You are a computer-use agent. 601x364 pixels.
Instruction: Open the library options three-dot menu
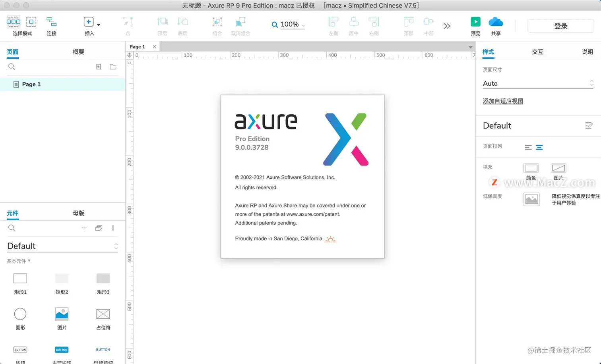[113, 228]
